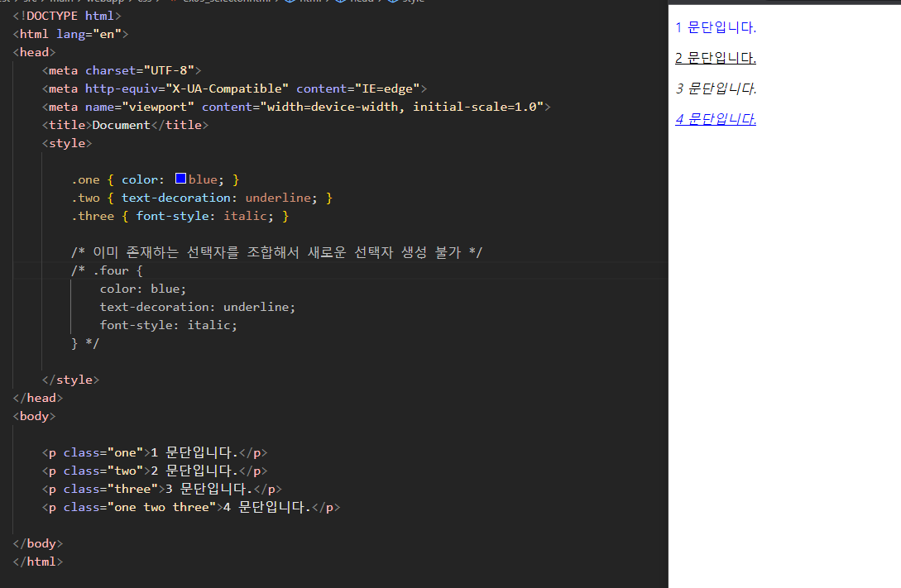The image size is (901, 588).
Task: Place cursor on the html lang="en" line
Action: click(x=70, y=34)
